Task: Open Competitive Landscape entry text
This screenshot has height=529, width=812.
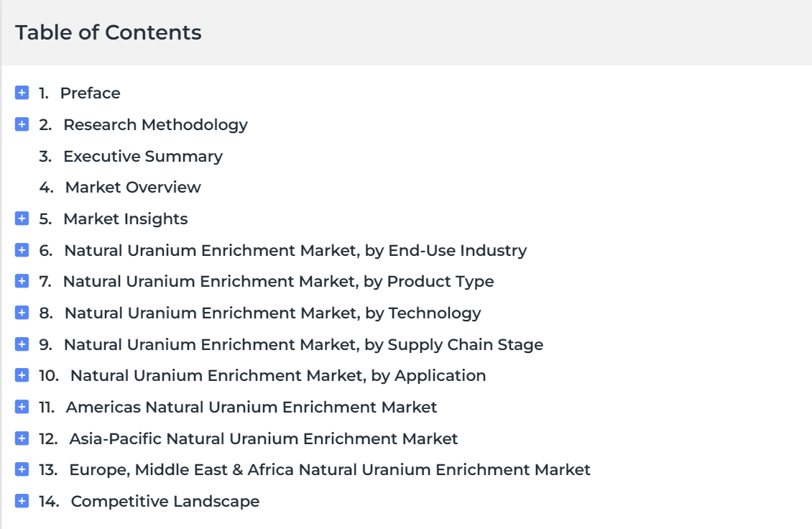Action: [165, 501]
